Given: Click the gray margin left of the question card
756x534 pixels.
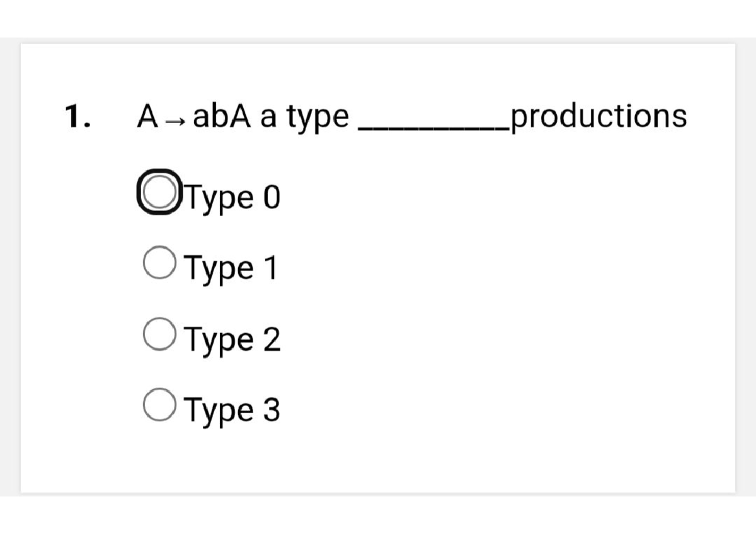Looking at the screenshot, I should click(x=9, y=264).
